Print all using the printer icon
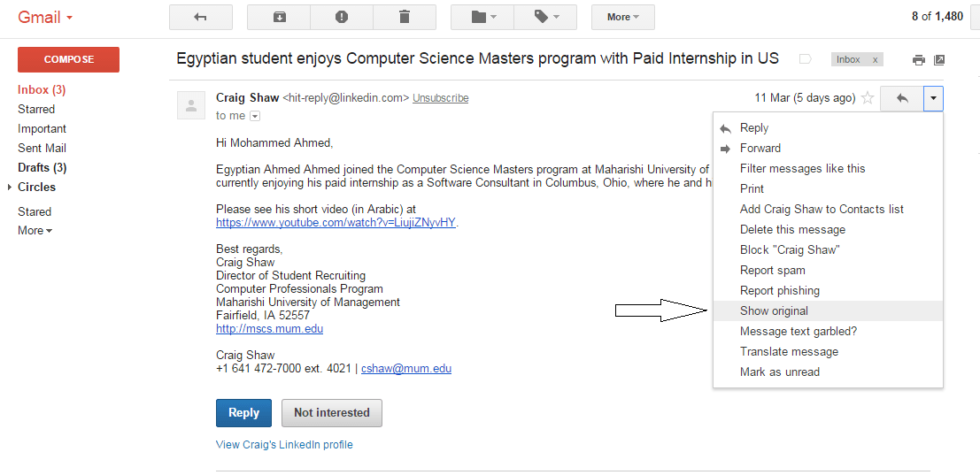Image resolution: width=980 pixels, height=475 pixels. pos(919,60)
